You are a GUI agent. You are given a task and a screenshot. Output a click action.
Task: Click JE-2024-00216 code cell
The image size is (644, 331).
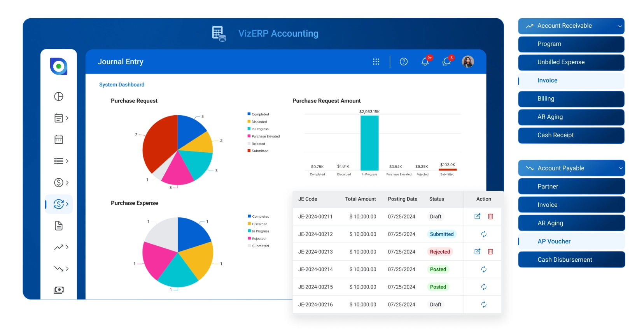pyautogui.click(x=315, y=305)
